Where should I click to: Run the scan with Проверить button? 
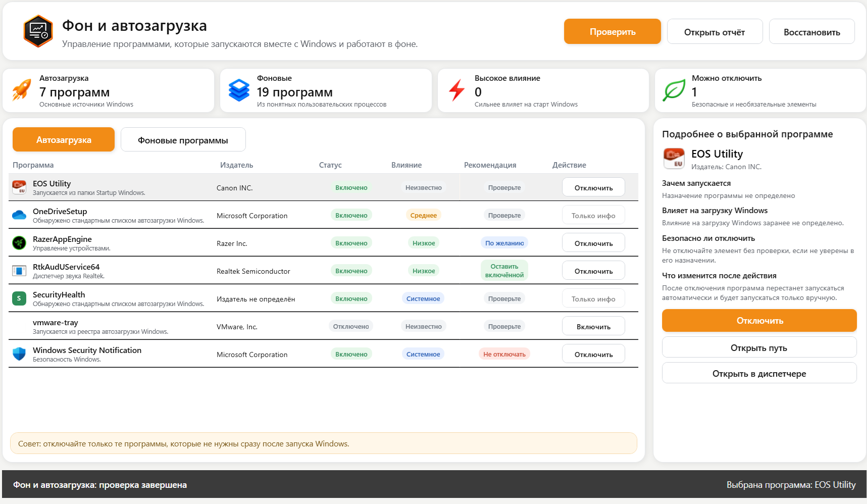tap(613, 31)
